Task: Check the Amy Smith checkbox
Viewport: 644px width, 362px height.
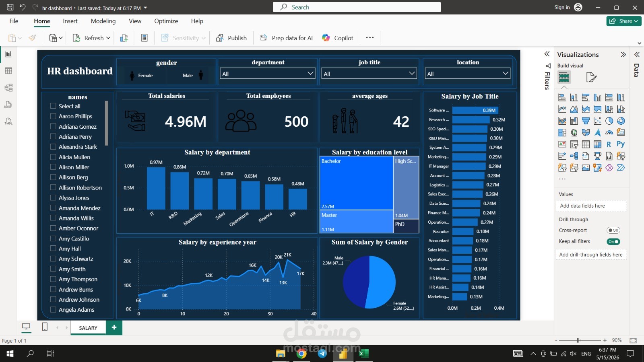Action: click(53, 269)
